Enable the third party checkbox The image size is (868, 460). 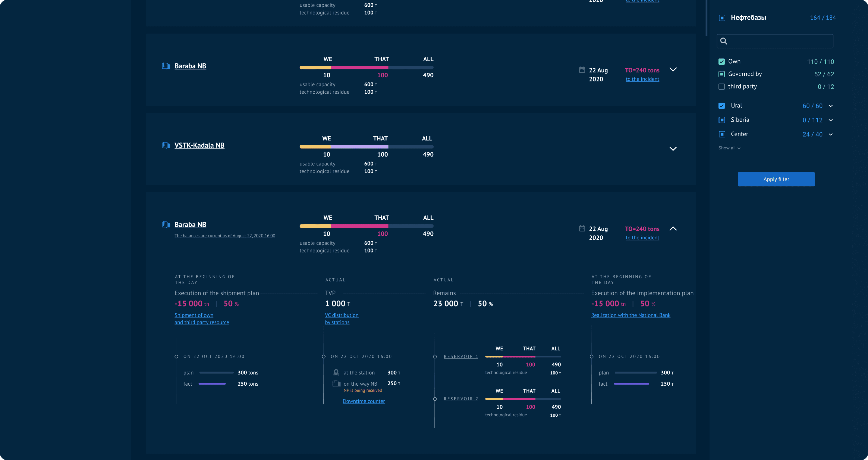pyautogui.click(x=721, y=87)
